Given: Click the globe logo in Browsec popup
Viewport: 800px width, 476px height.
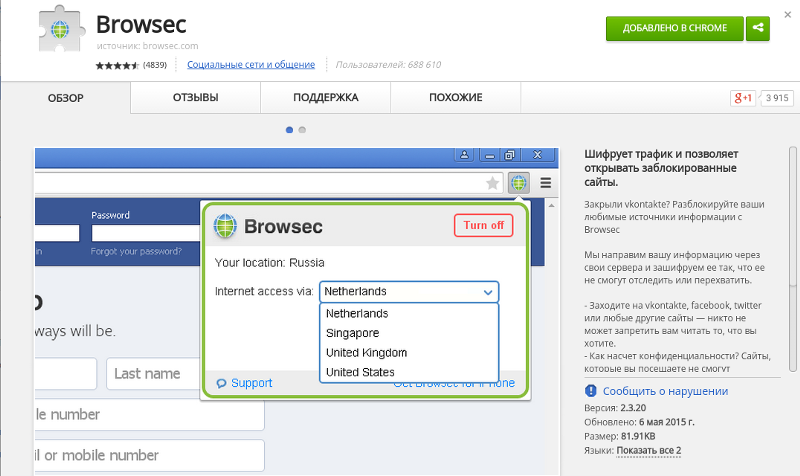Looking at the screenshot, I should 225,226.
